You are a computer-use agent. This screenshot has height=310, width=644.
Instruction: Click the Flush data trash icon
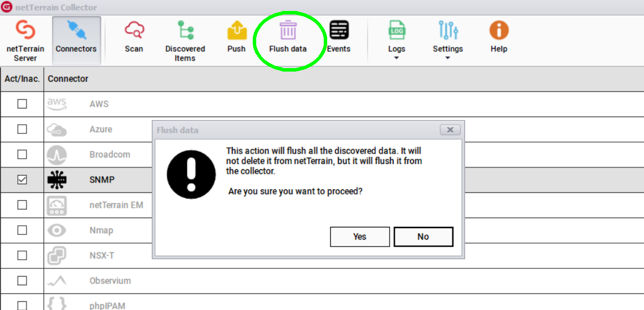pos(287,31)
